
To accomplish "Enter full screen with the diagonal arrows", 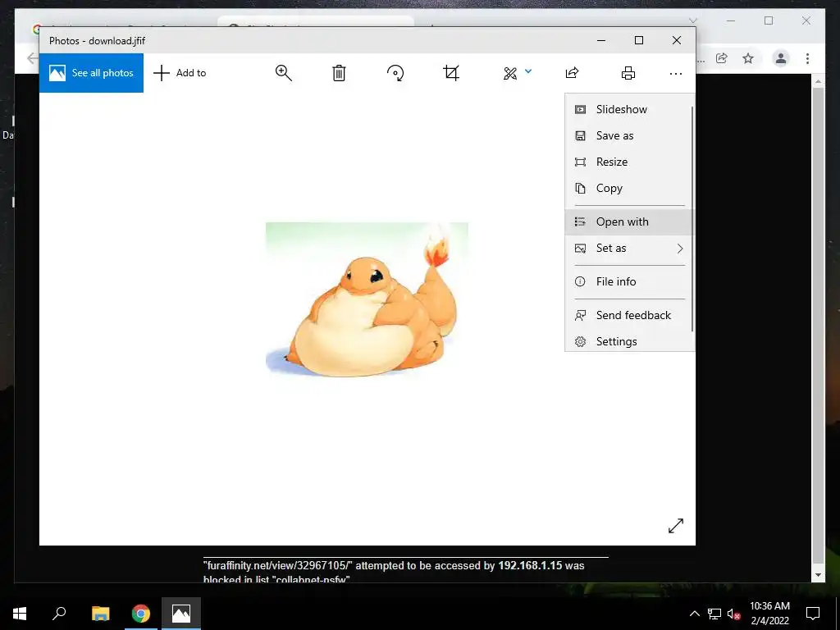I will pyautogui.click(x=676, y=526).
